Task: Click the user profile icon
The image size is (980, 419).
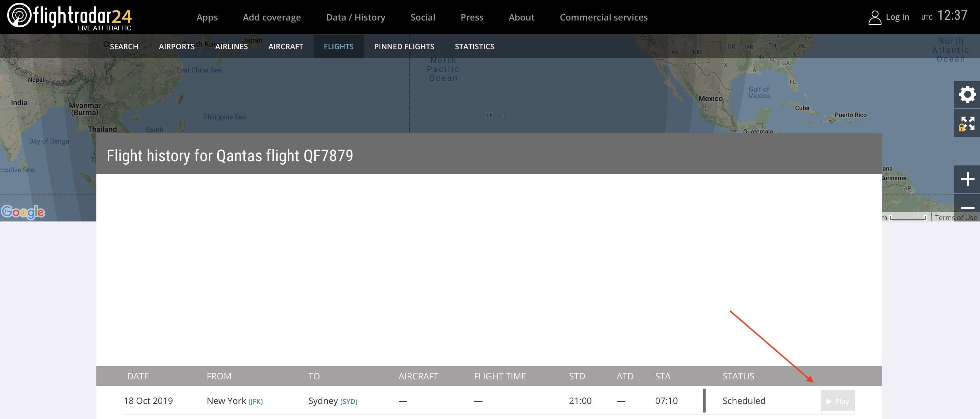Action: coord(875,17)
